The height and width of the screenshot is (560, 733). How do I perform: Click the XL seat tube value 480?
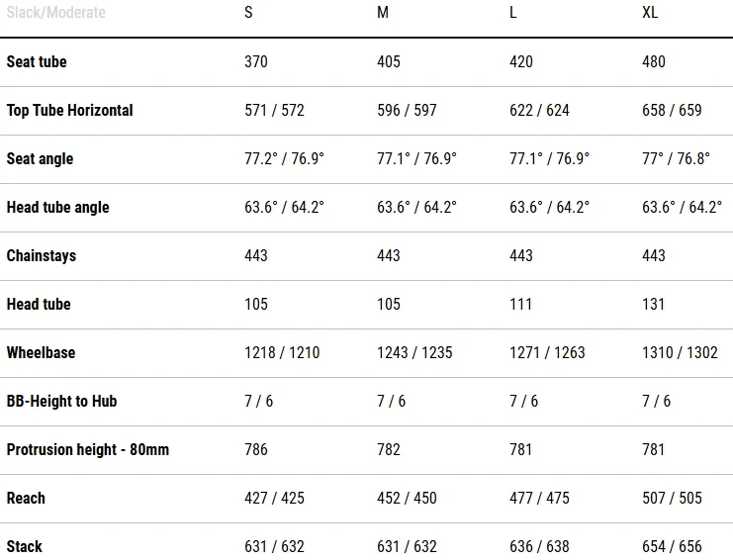coord(654,61)
